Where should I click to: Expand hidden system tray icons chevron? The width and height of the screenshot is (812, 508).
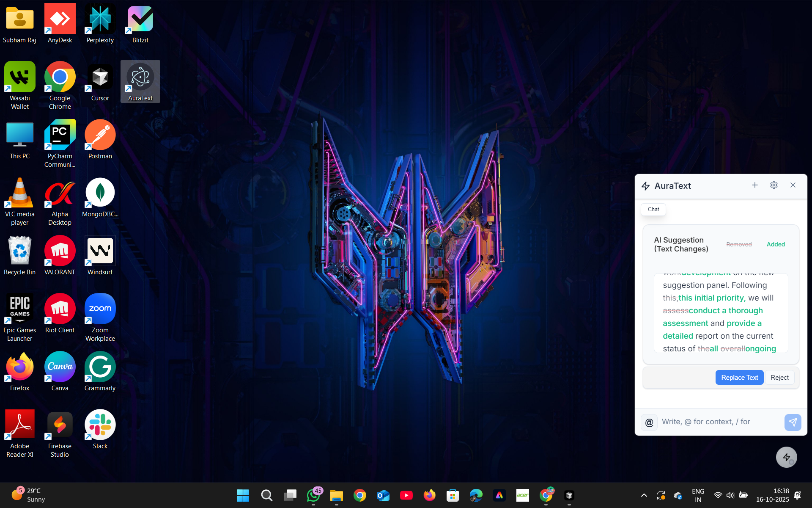click(x=644, y=495)
